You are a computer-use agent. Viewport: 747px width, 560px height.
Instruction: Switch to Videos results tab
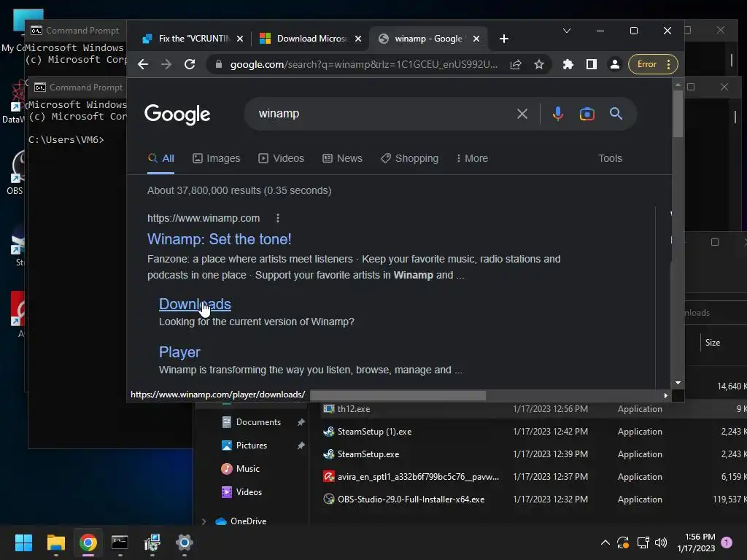[x=281, y=158]
